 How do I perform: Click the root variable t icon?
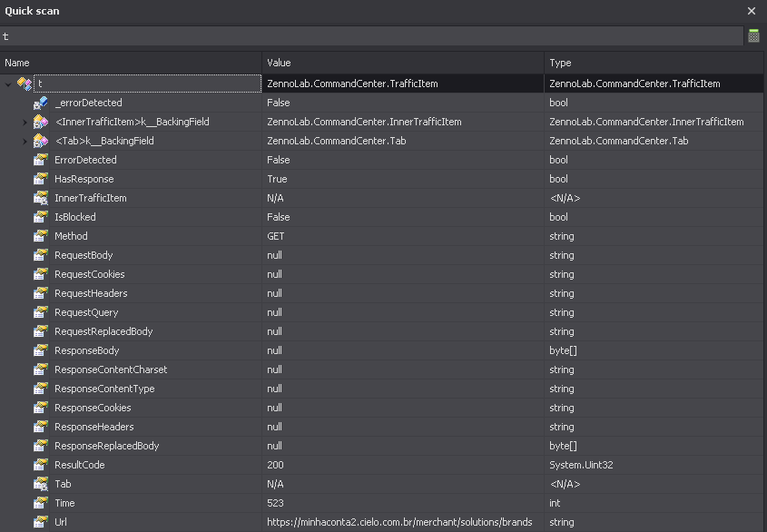[x=25, y=84]
